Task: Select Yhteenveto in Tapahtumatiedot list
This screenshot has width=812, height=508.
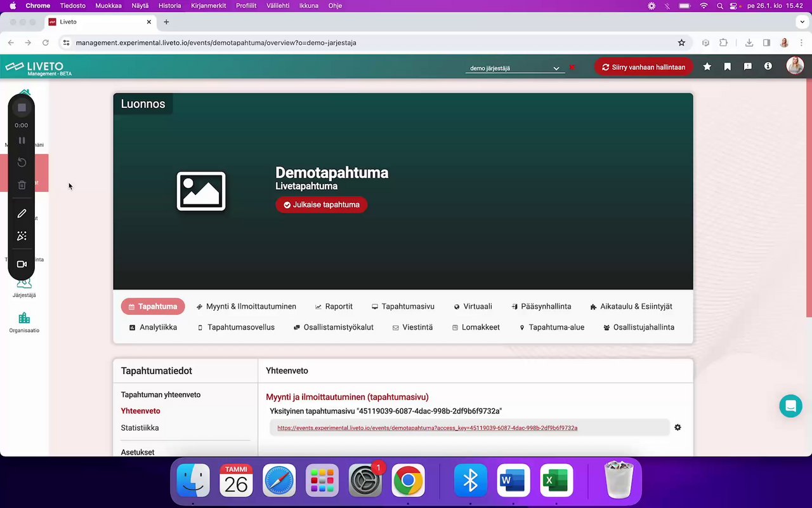Action: (x=140, y=411)
